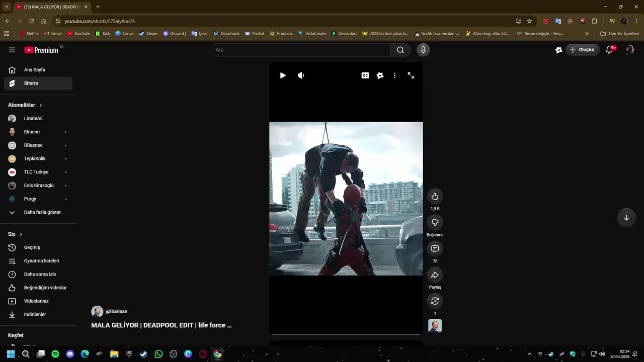Show more bookmarks chevron
The width and height of the screenshot is (644, 362).
click(x=587, y=34)
